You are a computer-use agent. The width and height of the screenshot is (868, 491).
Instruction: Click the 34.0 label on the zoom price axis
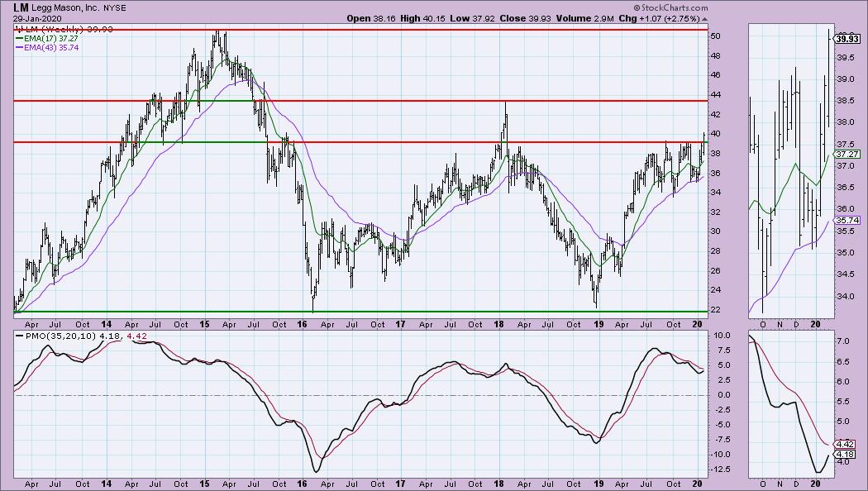point(845,296)
